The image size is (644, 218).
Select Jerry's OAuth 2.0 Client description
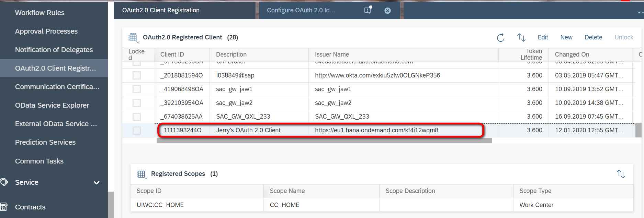coord(259,131)
